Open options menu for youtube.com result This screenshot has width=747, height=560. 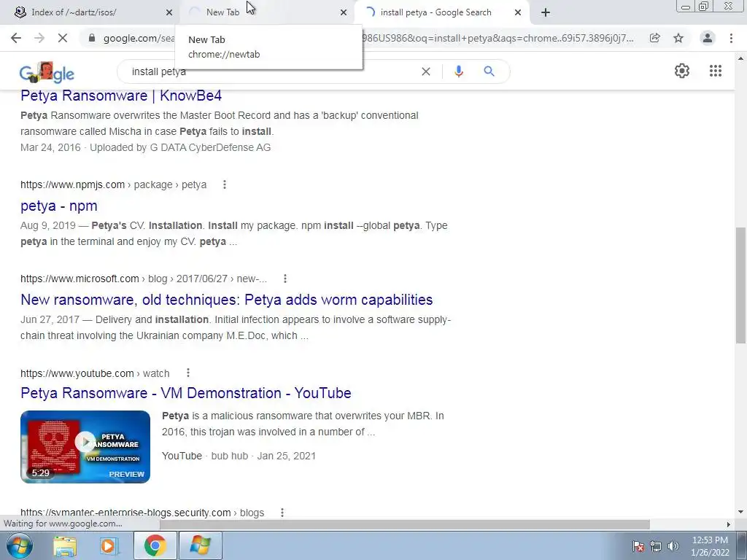click(188, 373)
